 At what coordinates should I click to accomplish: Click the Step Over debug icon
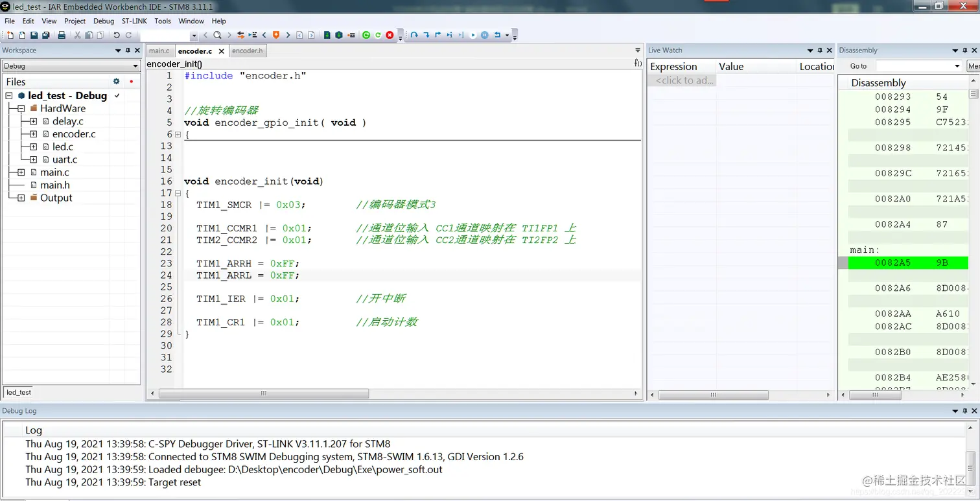[414, 35]
